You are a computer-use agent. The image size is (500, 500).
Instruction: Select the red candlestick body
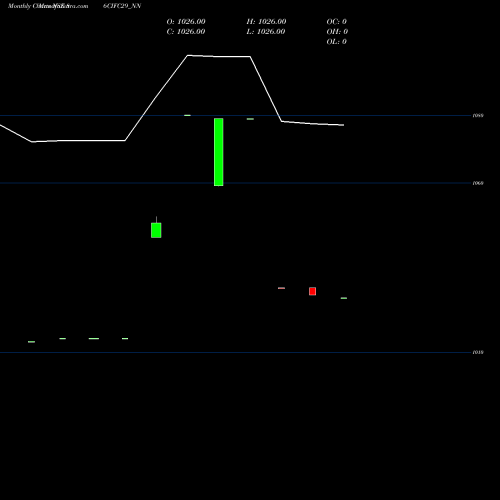[x=312, y=291]
